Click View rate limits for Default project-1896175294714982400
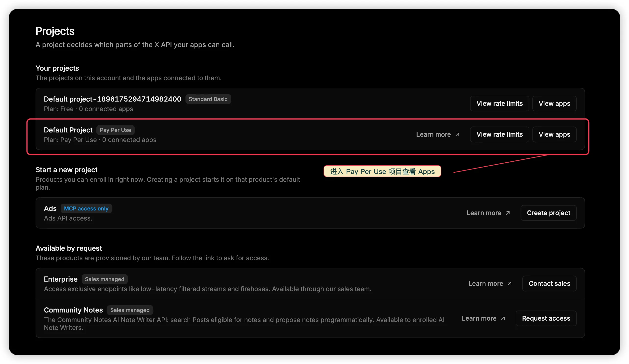 (x=499, y=103)
